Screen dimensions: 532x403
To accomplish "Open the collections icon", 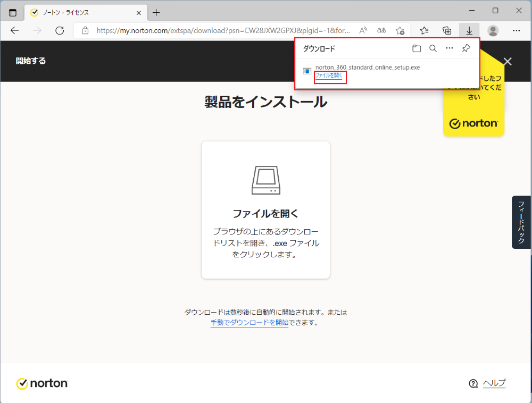I will click(x=447, y=30).
